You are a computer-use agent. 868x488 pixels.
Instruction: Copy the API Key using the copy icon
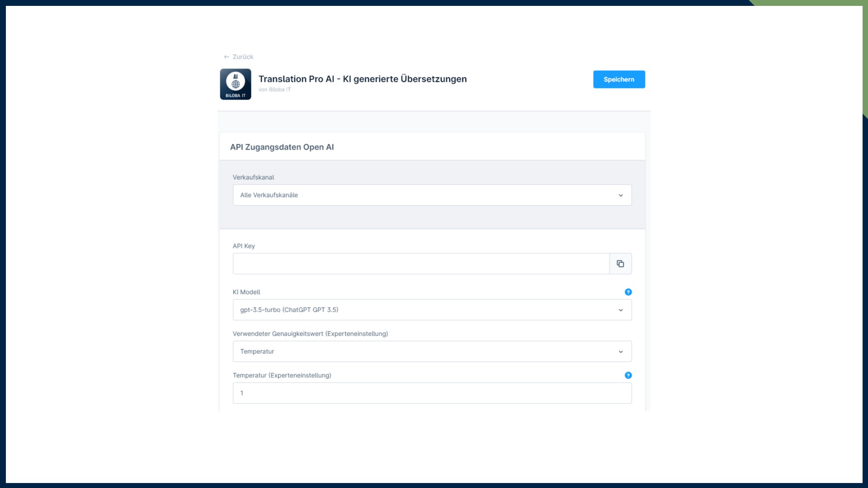click(620, 263)
